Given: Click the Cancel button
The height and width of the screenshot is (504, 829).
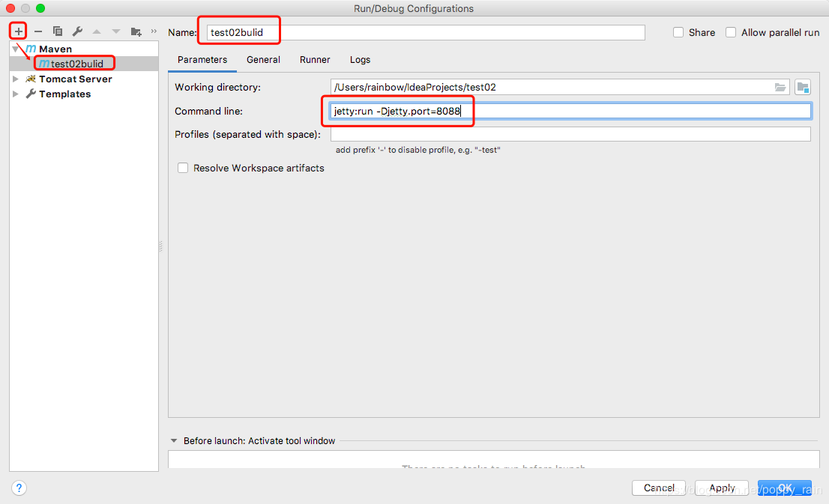Looking at the screenshot, I should point(659,488).
